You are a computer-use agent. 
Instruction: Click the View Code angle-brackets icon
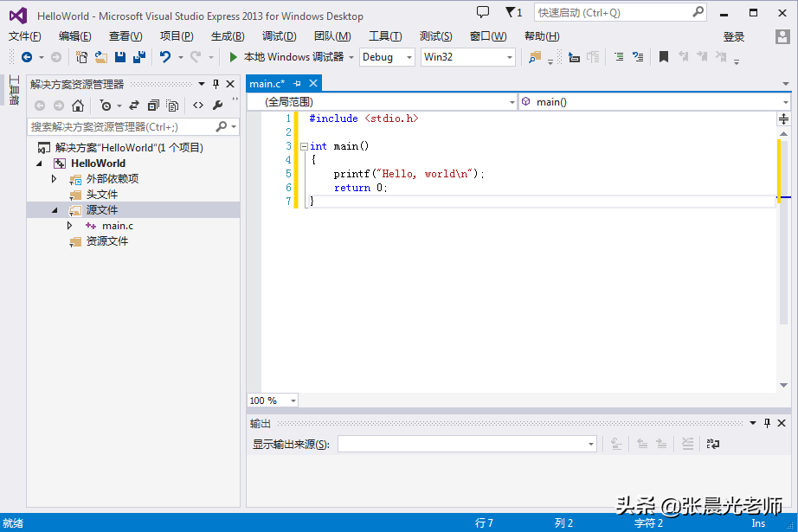click(198, 106)
